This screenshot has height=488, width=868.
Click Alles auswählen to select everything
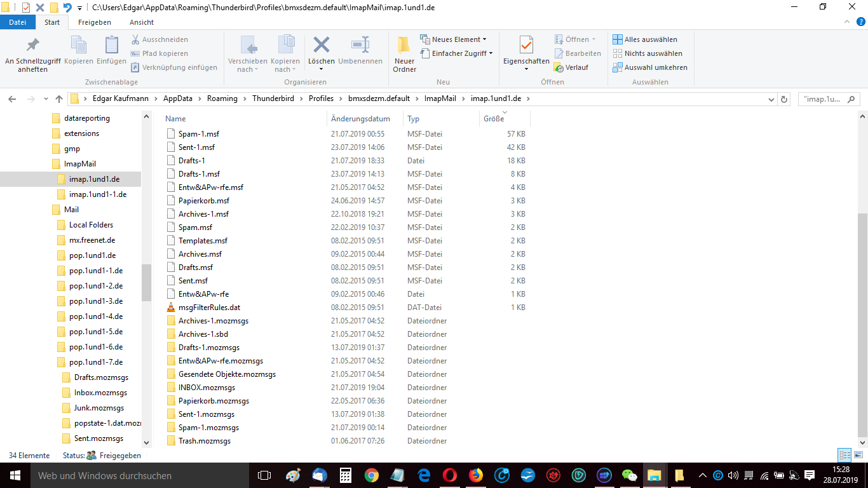(645, 39)
